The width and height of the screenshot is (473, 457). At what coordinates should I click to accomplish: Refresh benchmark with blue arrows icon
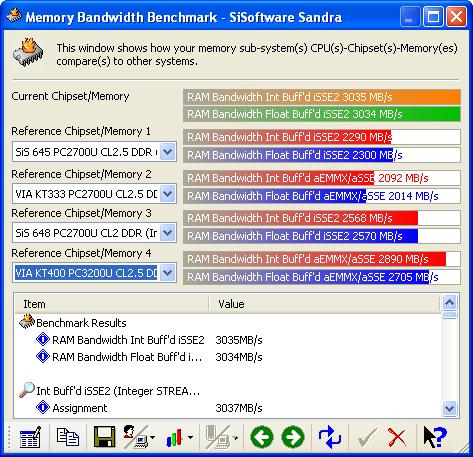pos(330,437)
